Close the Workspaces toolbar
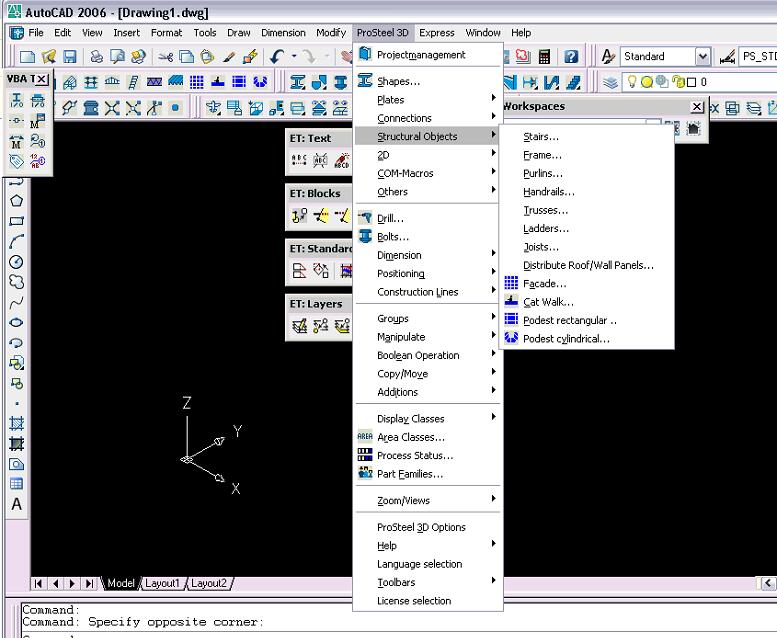 [x=697, y=106]
